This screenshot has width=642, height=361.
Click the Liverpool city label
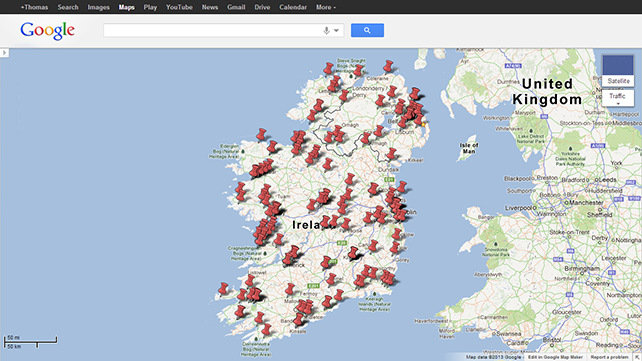(518, 208)
